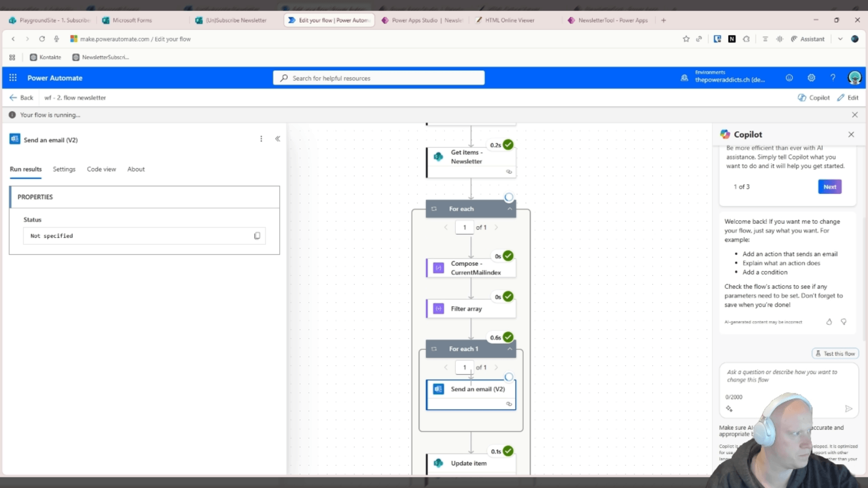
Task: Switch to the Run results tab
Action: pyautogui.click(x=26, y=169)
